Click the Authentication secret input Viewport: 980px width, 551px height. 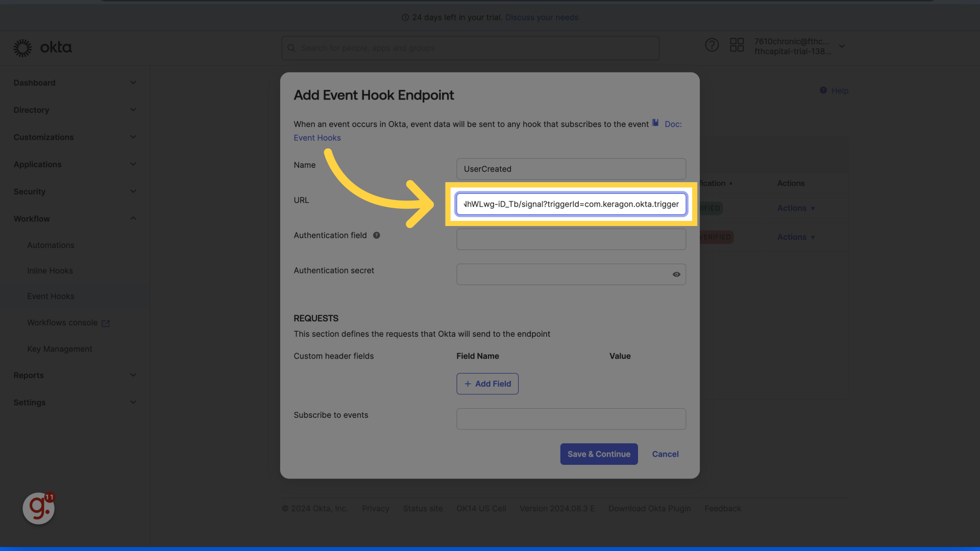[571, 274]
